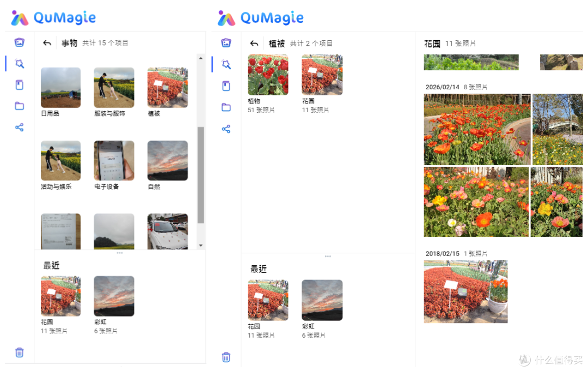The image size is (588, 372).
Task: Open the green hedge photo at top
Action: pos(471,62)
